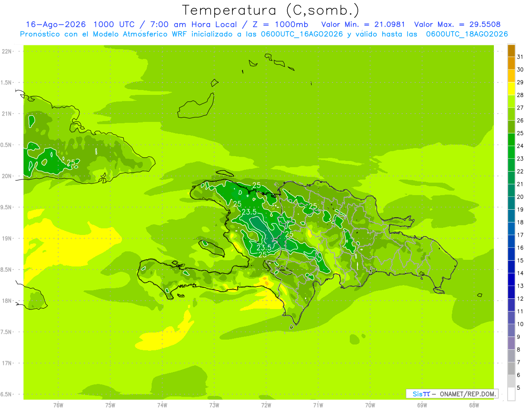Click the '17N' latitude axis label

(8, 363)
